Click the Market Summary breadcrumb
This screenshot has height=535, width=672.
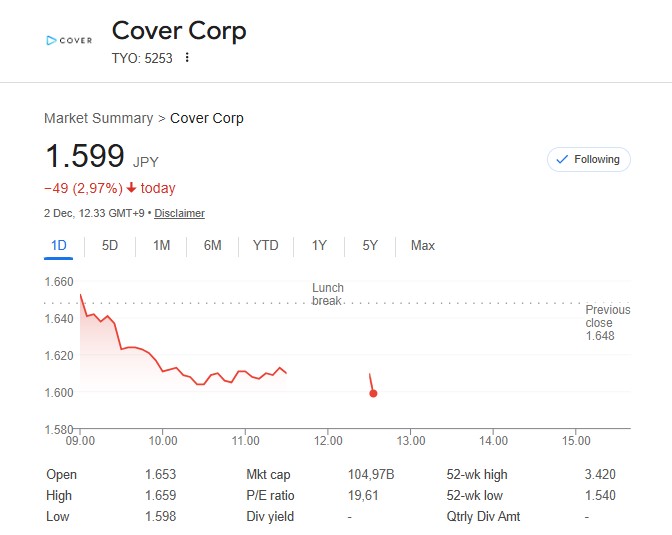[x=99, y=118]
